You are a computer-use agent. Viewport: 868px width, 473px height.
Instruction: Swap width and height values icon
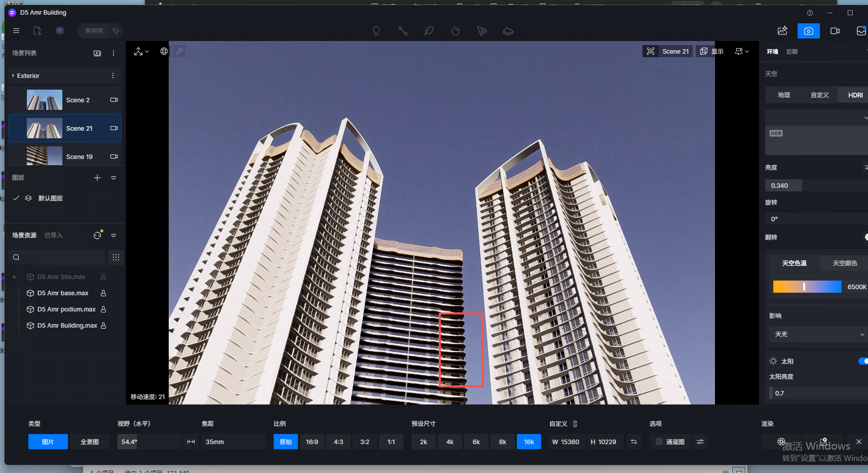633,442
